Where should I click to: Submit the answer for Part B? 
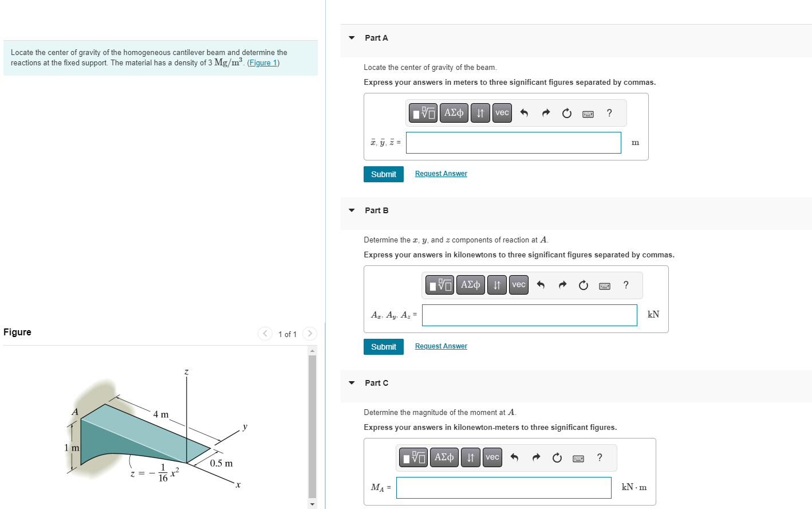point(383,346)
